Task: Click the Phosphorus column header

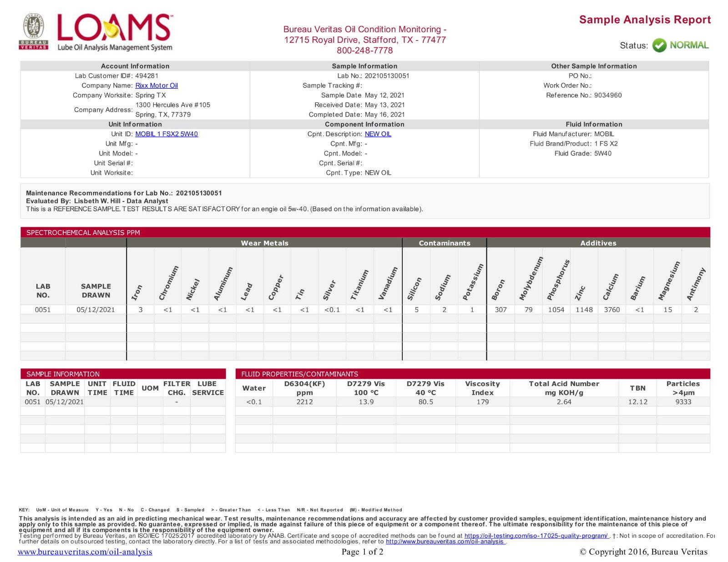Action: 558,280
